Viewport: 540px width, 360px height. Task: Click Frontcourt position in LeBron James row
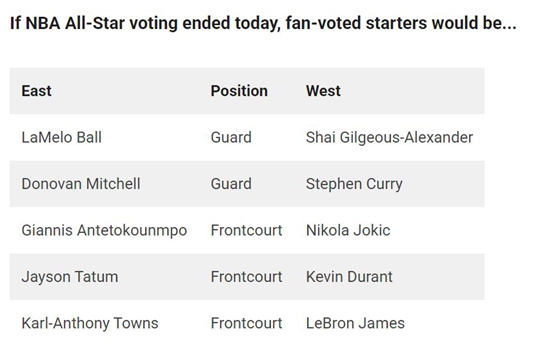point(246,323)
